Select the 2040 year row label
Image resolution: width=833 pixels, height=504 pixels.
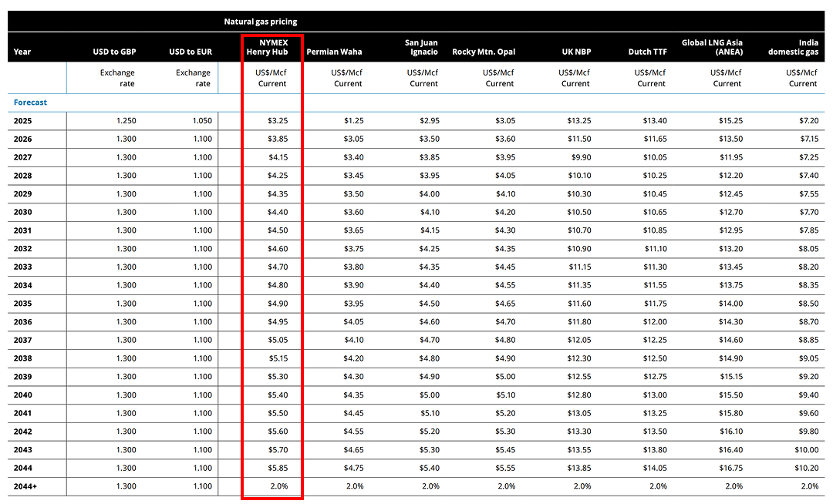click(23, 395)
